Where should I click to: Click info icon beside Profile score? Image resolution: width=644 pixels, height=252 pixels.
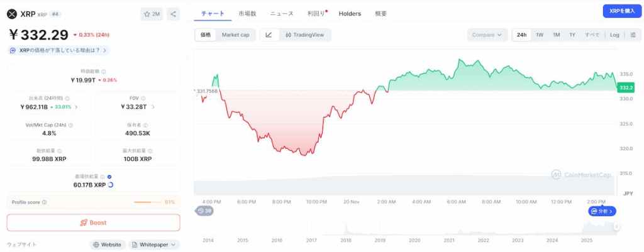[45, 202]
